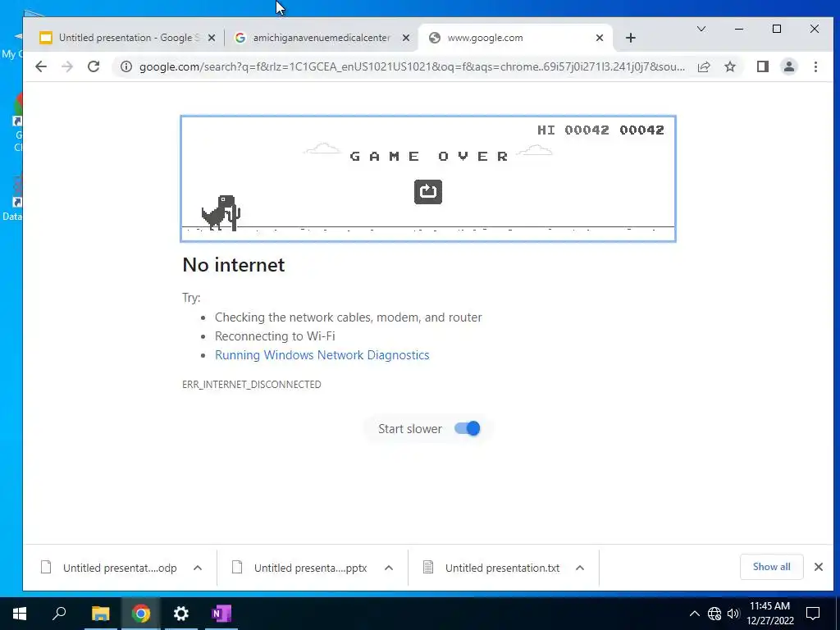This screenshot has height=630, width=840.
Task: Restart the dinosaur game
Action: click(428, 192)
